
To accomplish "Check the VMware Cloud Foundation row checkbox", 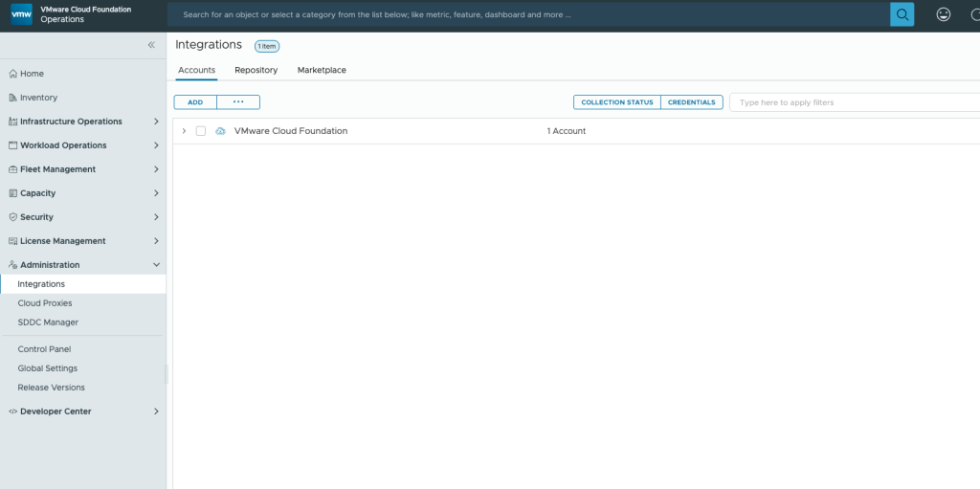I will 201,131.
